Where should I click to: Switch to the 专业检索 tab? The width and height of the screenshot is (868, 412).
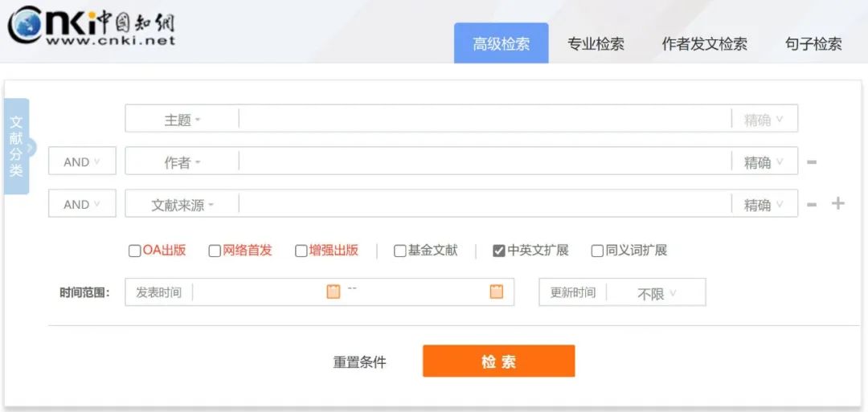point(596,44)
